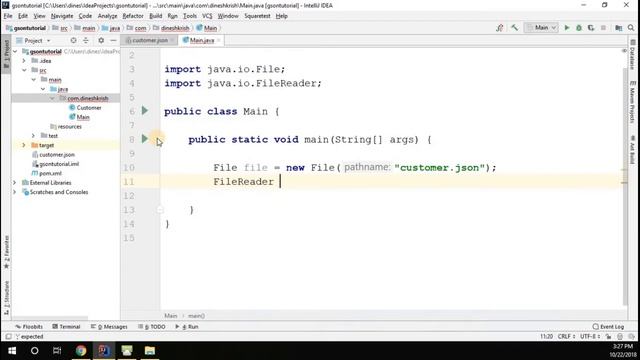This screenshot has height=360, width=640.
Task: Open Task View on the taskbar
Action: [x=57, y=351]
